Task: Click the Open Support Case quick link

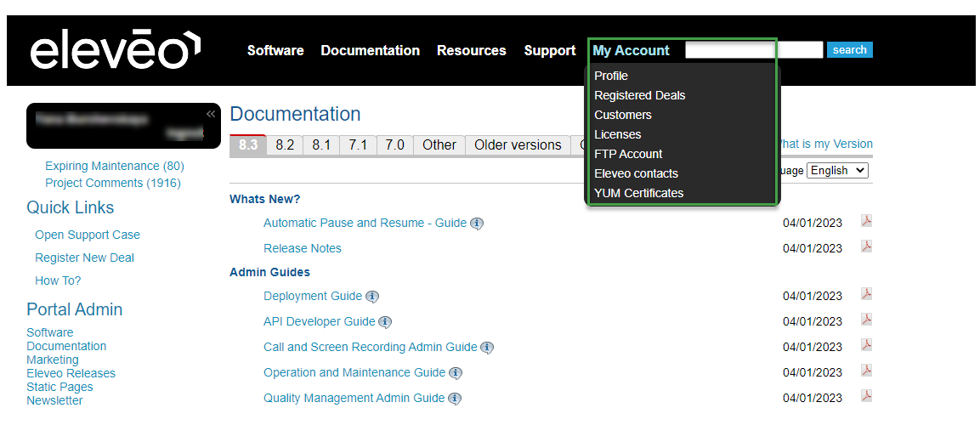Action: point(88,235)
